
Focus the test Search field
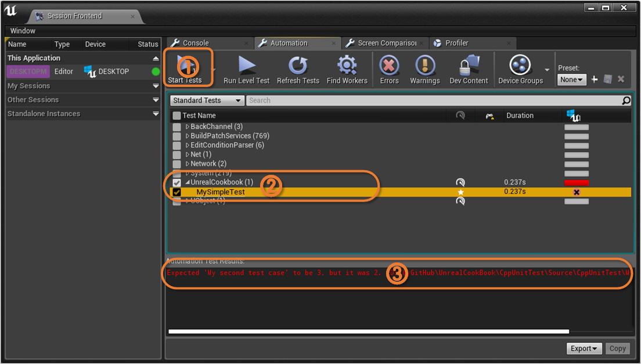pyautogui.click(x=433, y=100)
